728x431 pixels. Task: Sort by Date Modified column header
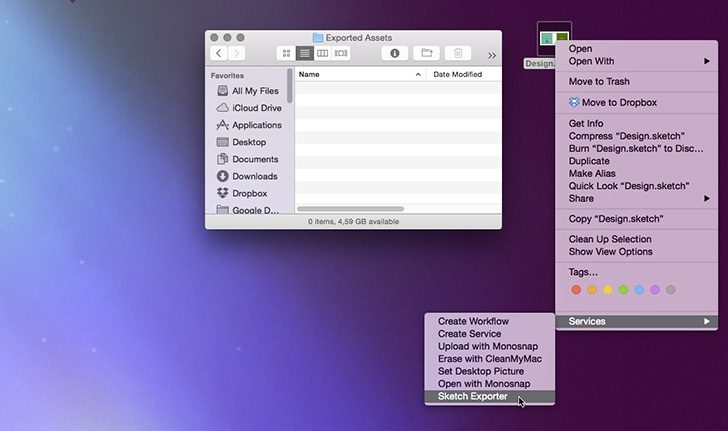(457, 74)
